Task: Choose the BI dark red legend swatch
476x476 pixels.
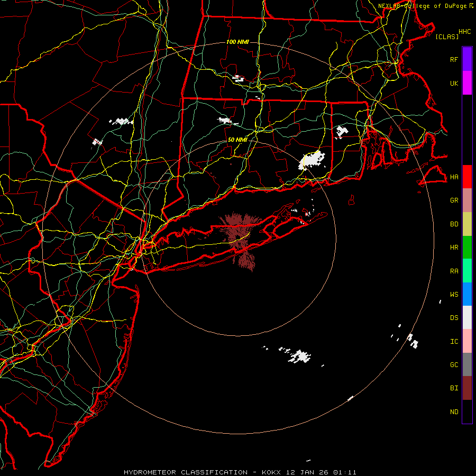Action: 467,388
